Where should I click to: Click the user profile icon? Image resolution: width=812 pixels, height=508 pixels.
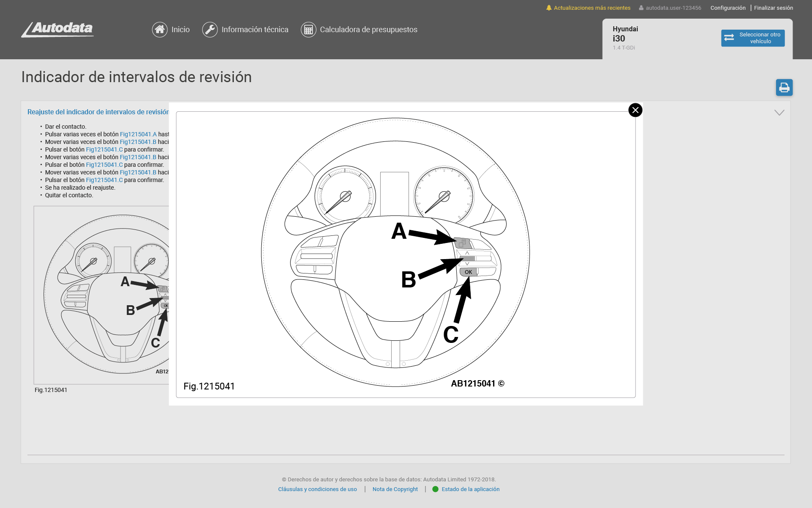641,8
